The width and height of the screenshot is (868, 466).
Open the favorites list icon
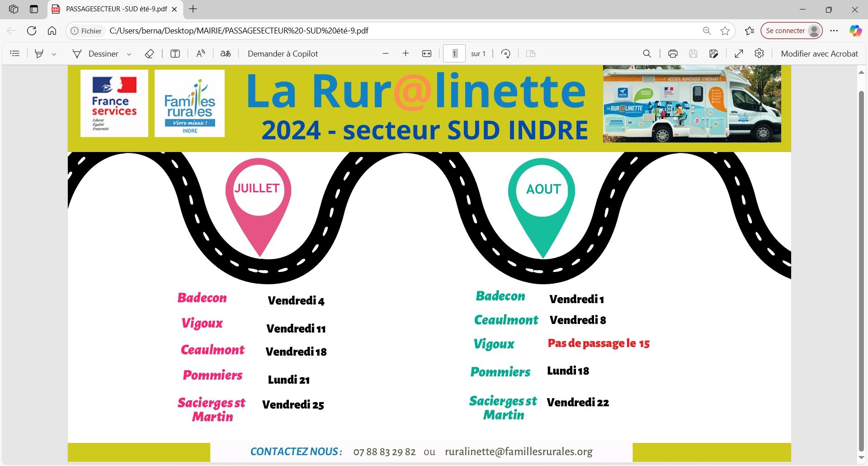coord(750,31)
